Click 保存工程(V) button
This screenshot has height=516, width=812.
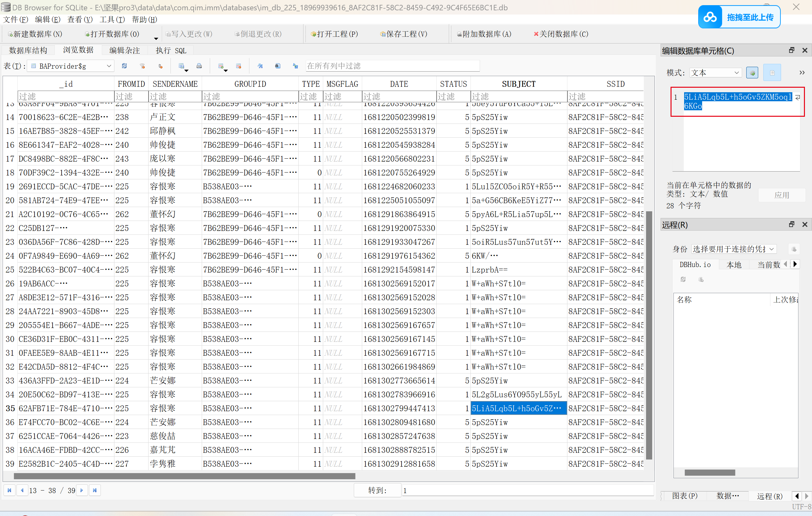tap(404, 34)
